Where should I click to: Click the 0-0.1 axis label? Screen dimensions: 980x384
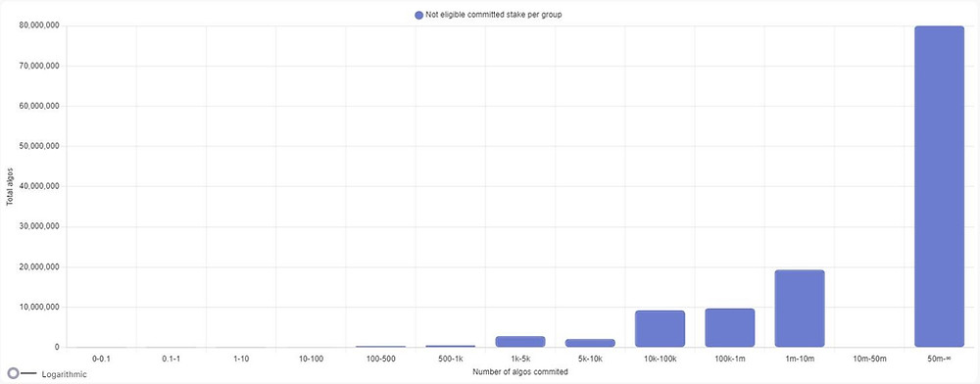[101, 359]
